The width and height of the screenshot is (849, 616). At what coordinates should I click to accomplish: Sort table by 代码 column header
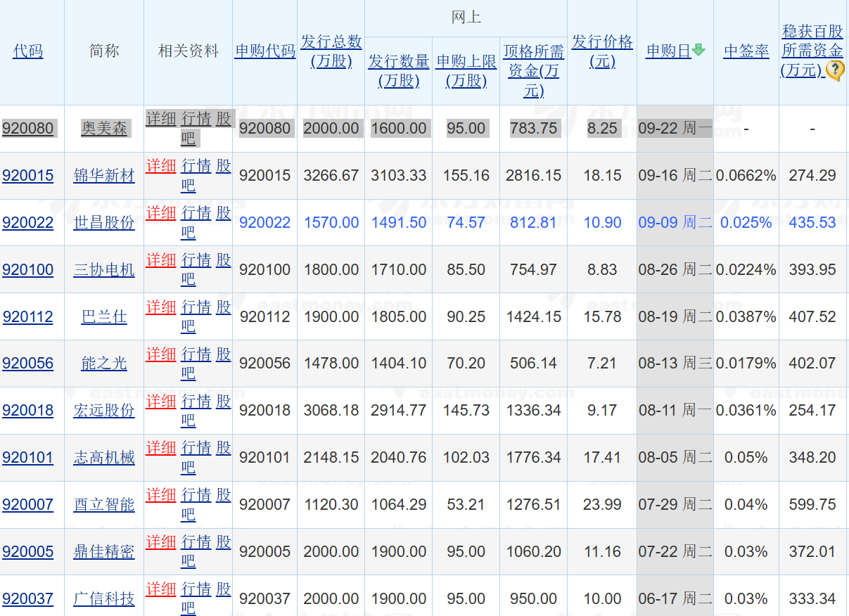(28, 51)
